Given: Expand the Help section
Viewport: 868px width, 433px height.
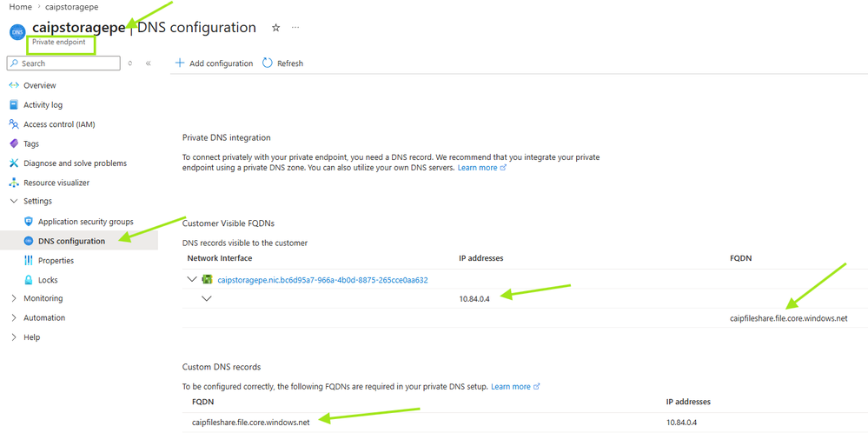Looking at the screenshot, I should click(x=15, y=337).
